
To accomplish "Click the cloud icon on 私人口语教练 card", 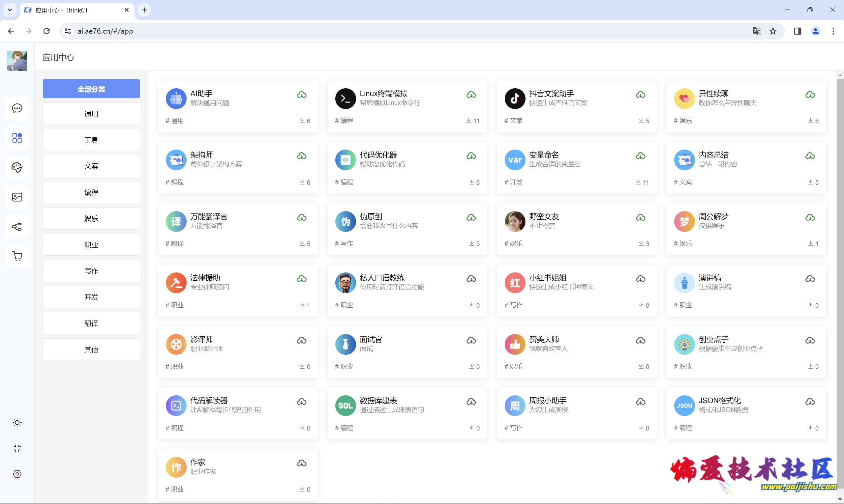I will 471,279.
